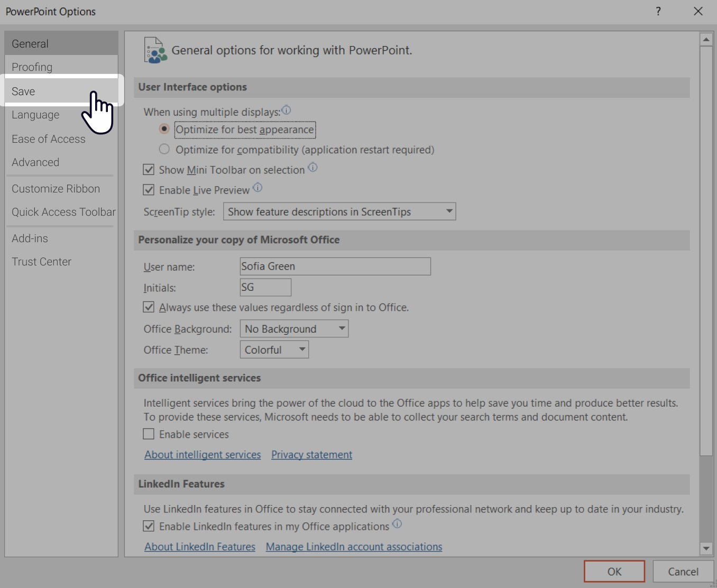The width and height of the screenshot is (717, 588).
Task: Close the PowerPoint Options dialog
Action: tap(698, 11)
